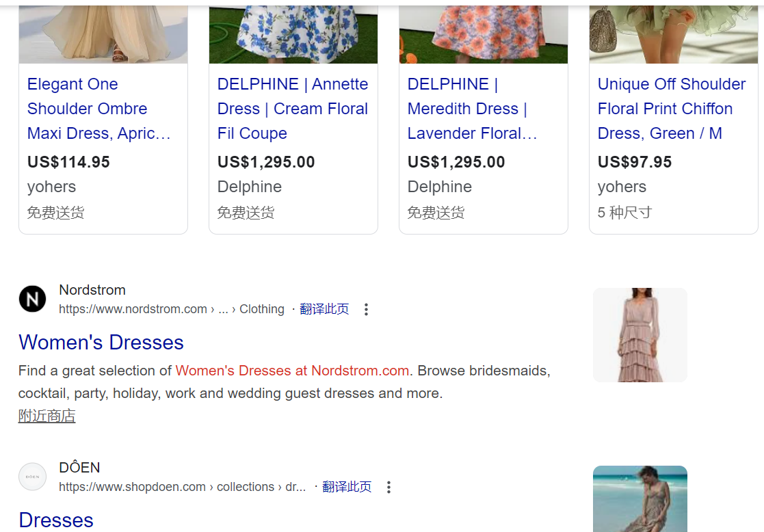Click the Nordstrom site URL breadcrumb
764x532 pixels.
tap(172, 309)
